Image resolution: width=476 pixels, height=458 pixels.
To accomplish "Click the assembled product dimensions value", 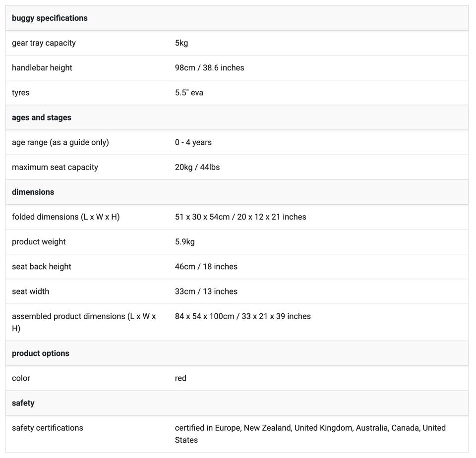I will (242, 316).
